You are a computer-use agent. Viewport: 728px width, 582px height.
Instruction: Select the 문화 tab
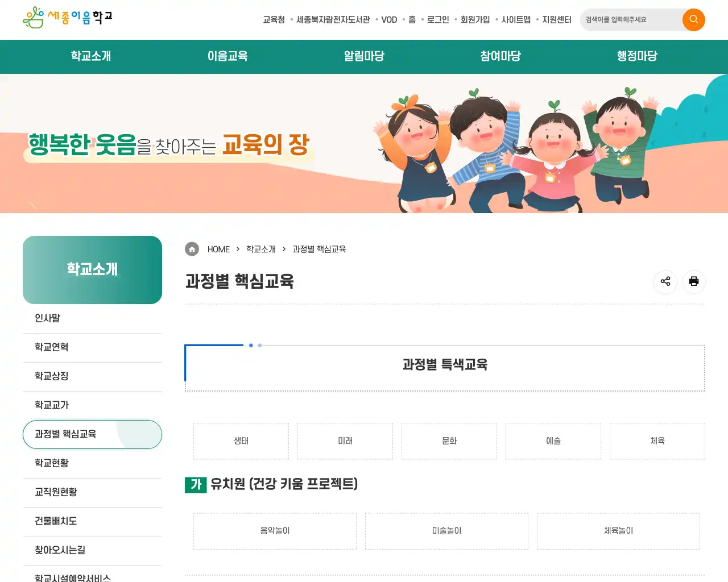point(449,441)
